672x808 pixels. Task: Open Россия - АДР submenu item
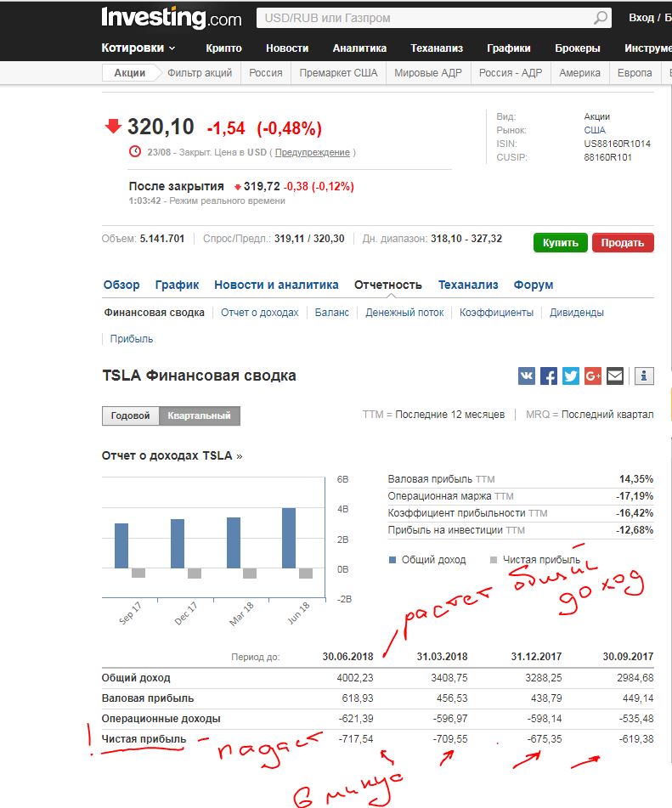511,73
